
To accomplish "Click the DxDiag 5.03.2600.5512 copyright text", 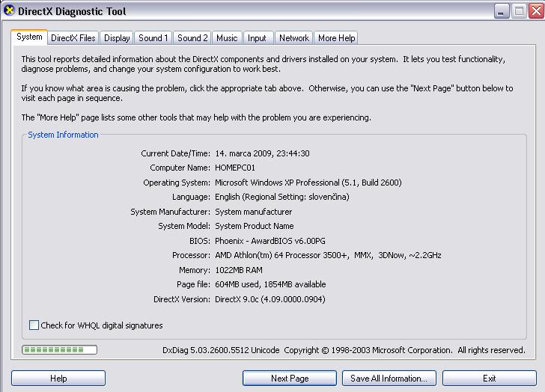I will [344, 350].
